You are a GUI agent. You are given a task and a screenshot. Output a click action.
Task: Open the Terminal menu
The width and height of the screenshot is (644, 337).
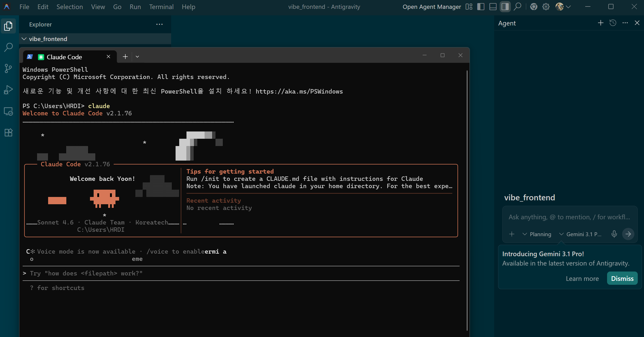(161, 7)
